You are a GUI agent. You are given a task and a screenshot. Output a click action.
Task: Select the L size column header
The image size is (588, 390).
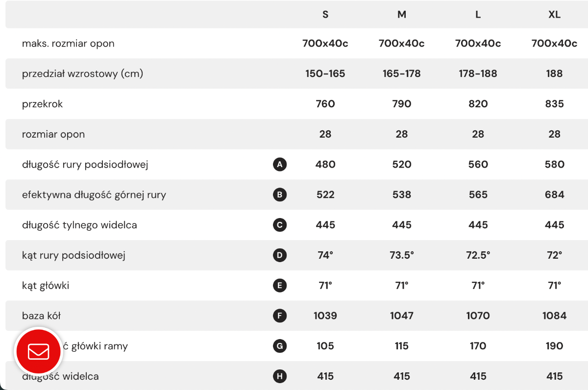[478, 15]
